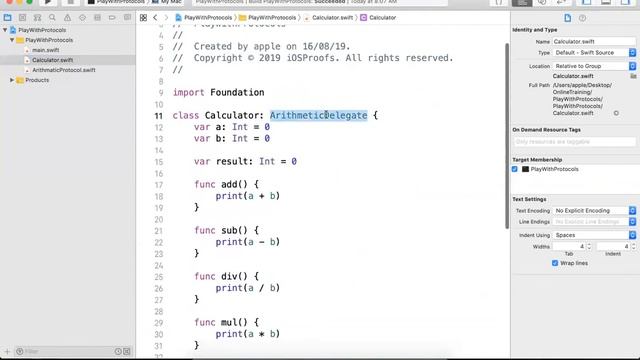Open the Debug navigator
Viewport: 640px width, 360px height.
97,18
